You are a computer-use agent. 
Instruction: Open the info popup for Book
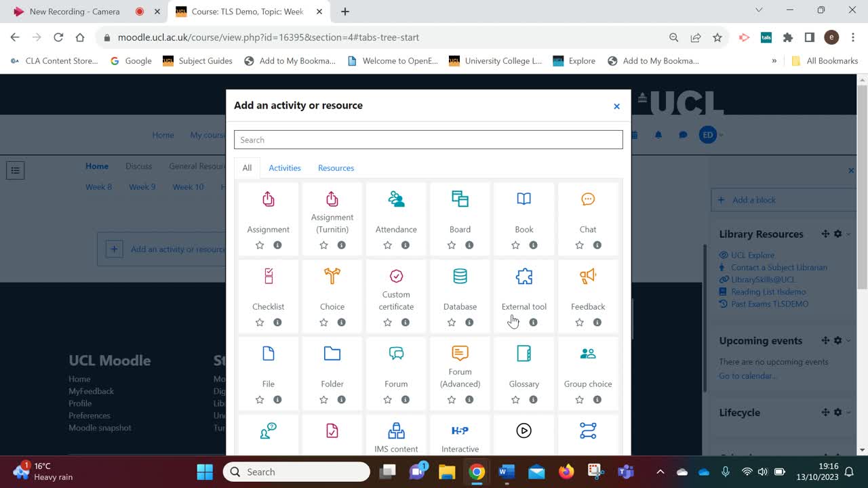click(x=534, y=245)
